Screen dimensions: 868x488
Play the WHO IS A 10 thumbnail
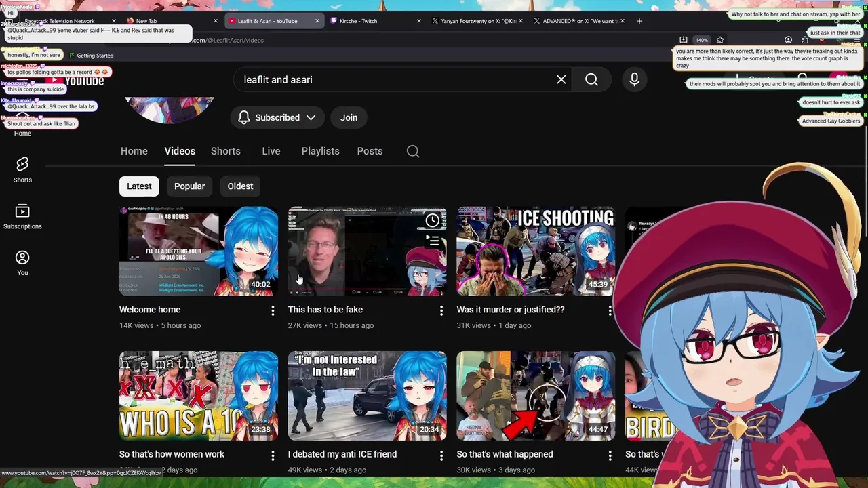(x=199, y=396)
